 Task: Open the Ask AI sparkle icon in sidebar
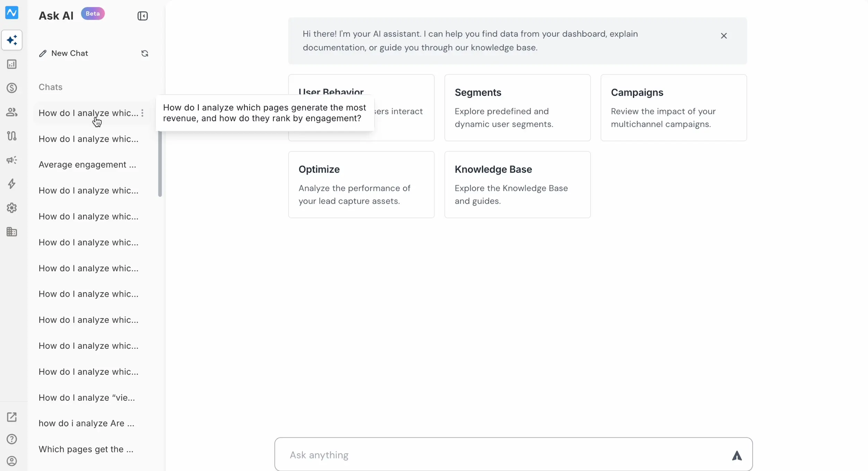tap(12, 40)
